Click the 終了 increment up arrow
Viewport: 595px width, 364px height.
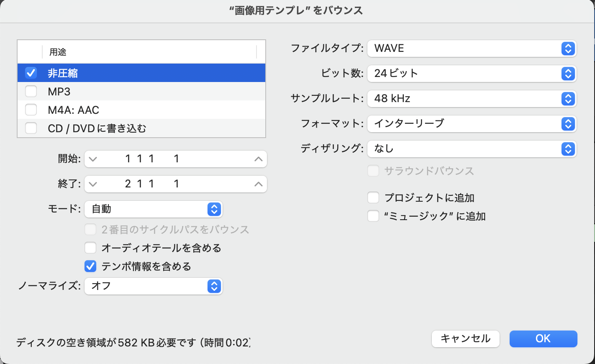click(x=259, y=184)
